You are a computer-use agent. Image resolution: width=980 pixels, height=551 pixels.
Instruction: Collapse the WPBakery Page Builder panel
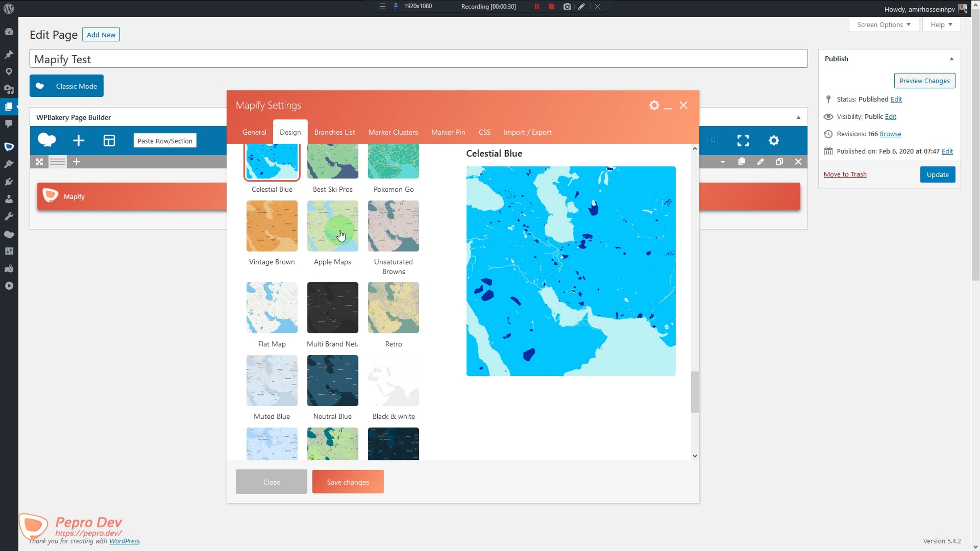[x=798, y=118]
